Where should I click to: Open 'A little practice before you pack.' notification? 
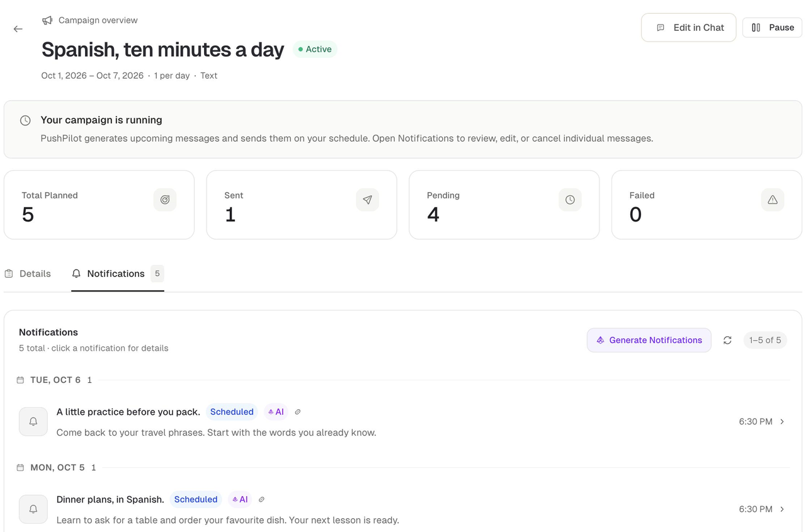pyautogui.click(x=128, y=412)
